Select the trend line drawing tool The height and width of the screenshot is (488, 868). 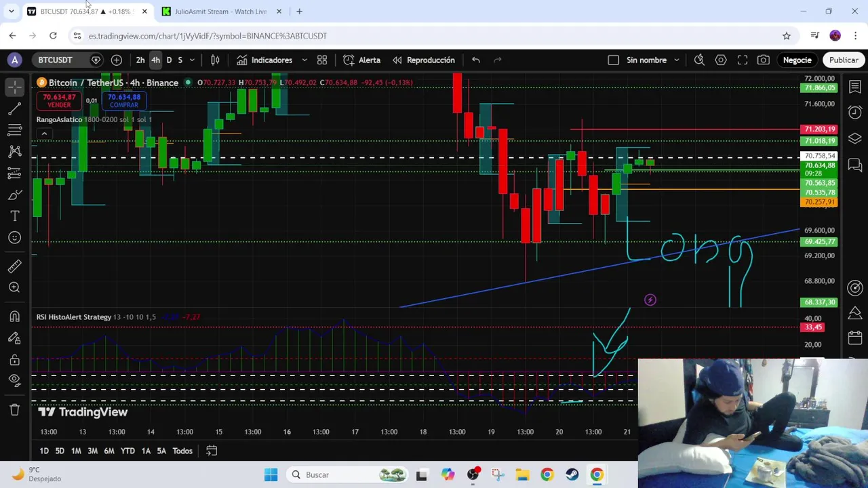pos(15,108)
